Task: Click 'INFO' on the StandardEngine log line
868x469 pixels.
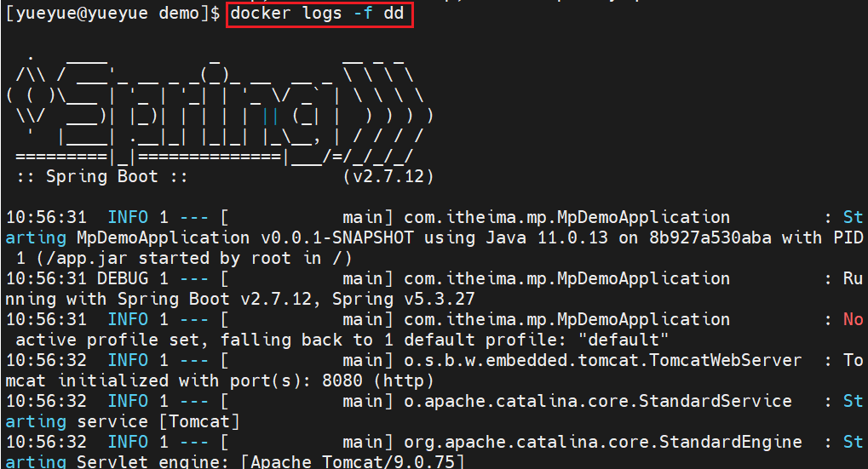Action: pyautogui.click(x=128, y=442)
